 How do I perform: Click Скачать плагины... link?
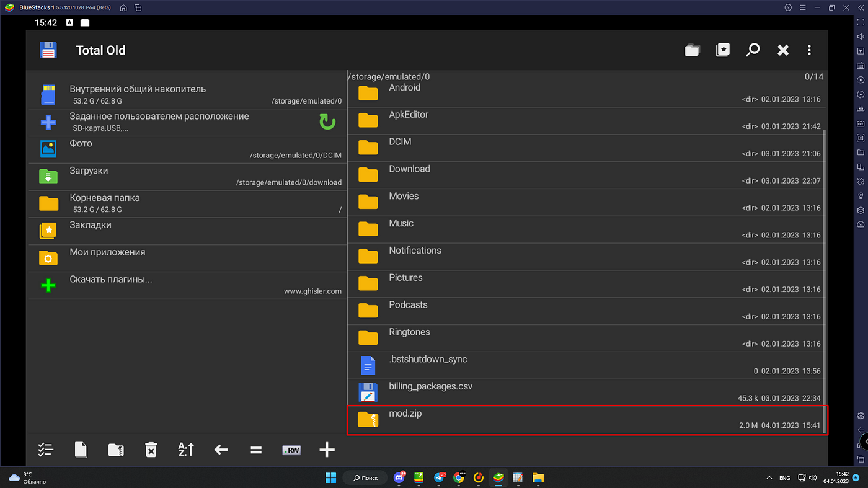(187, 285)
